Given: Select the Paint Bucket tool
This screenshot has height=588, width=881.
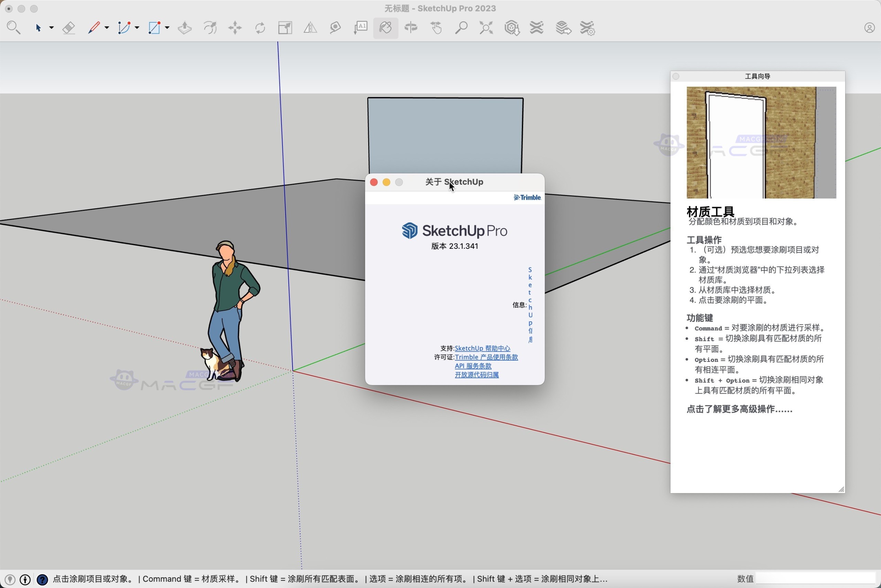Looking at the screenshot, I should [385, 28].
